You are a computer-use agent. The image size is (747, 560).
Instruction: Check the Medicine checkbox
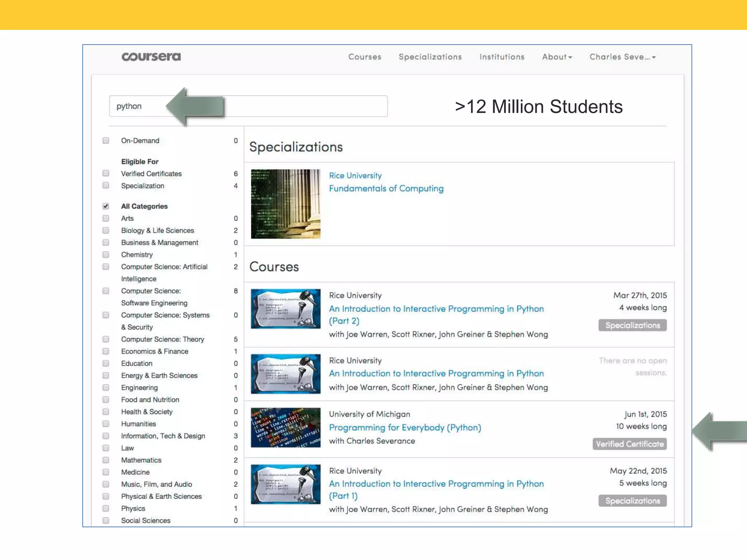pyautogui.click(x=106, y=472)
